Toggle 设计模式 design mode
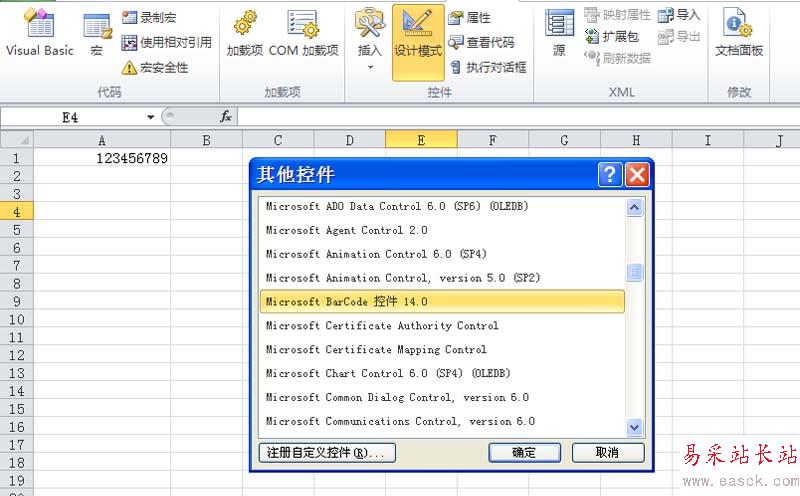The width and height of the screenshot is (800, 496). pyautogui.click(x=418, y=42)
